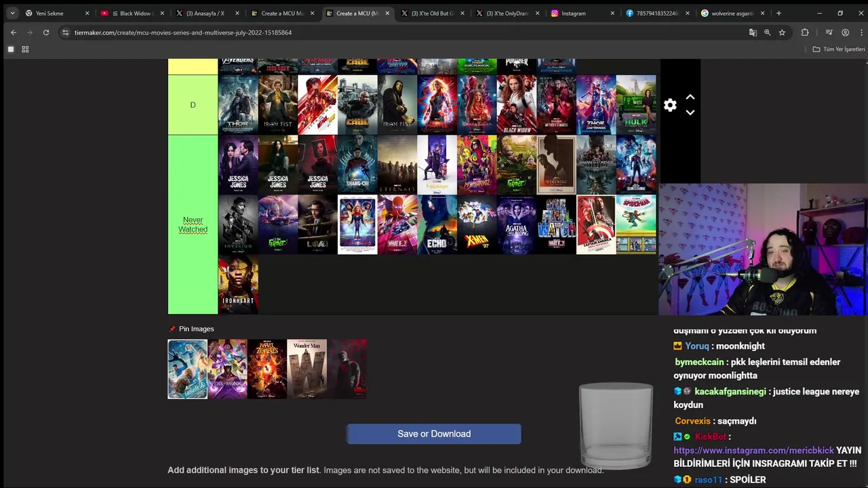Select the pinned Fantastic Four poster
868x488 pixels.
point(188,369)
